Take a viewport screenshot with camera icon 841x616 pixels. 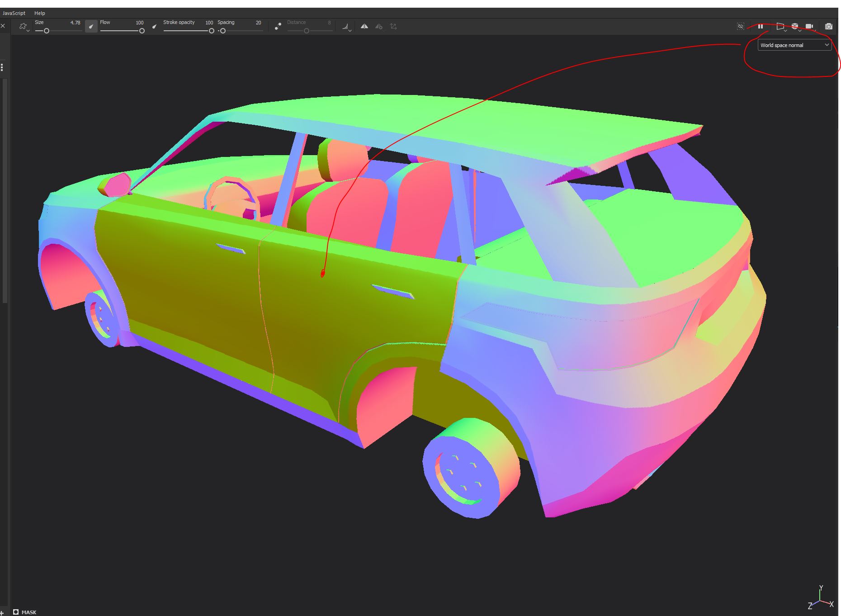click(829, 26)
